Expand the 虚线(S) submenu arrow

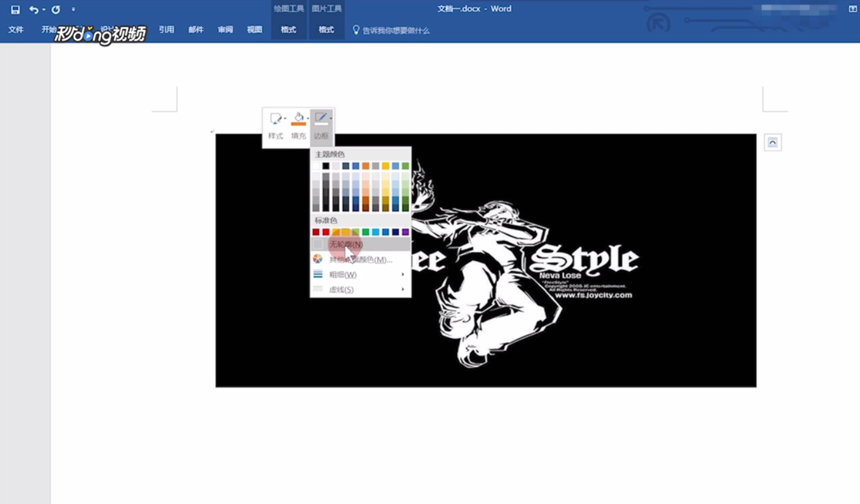pos(403,290)
